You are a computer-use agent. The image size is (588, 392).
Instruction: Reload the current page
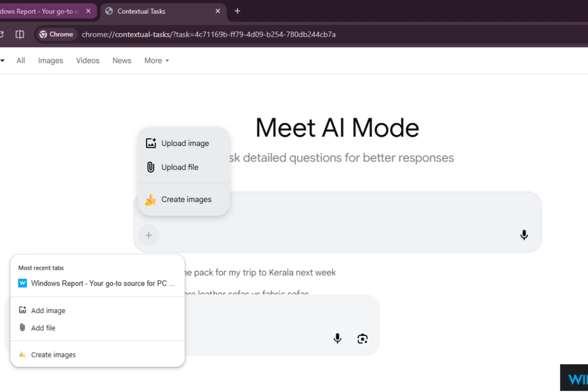tap(2, 34)
